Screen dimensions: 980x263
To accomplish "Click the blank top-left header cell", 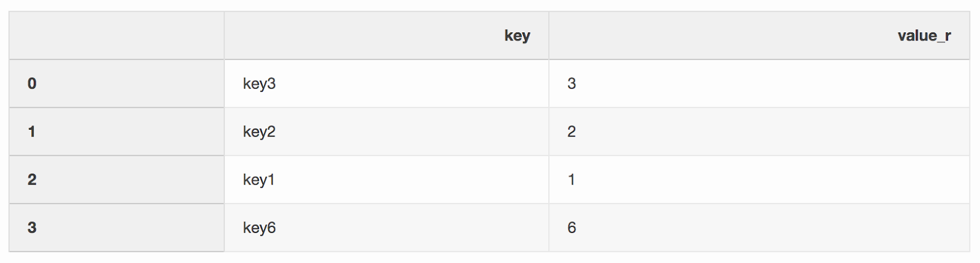I will (x=116, y=35).
